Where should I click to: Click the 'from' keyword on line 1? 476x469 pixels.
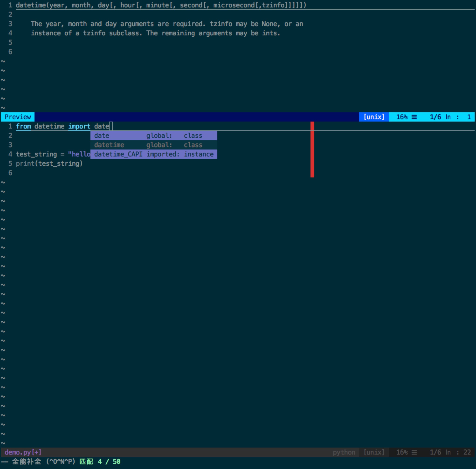(x=23, y=126)
